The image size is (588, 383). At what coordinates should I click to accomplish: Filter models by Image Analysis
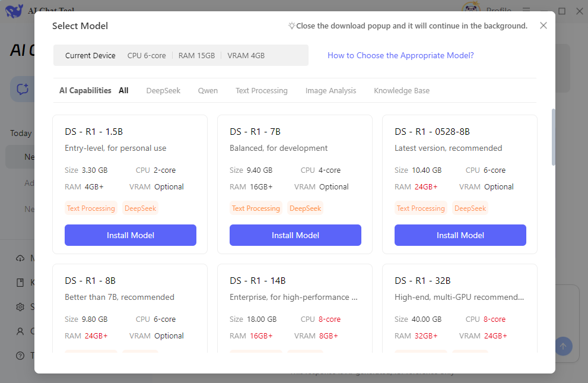pyautogui.click(x=330, y=91)
